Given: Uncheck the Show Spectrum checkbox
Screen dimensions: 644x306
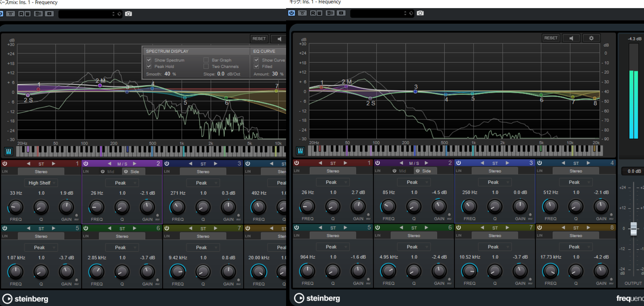Looking at the screenshot, I should pos(149,60).
